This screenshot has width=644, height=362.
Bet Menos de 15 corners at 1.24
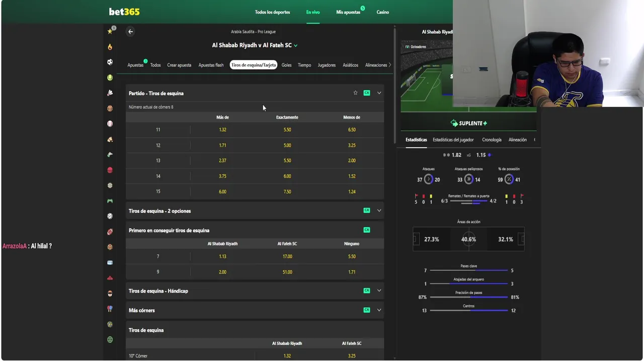point(352,192)
